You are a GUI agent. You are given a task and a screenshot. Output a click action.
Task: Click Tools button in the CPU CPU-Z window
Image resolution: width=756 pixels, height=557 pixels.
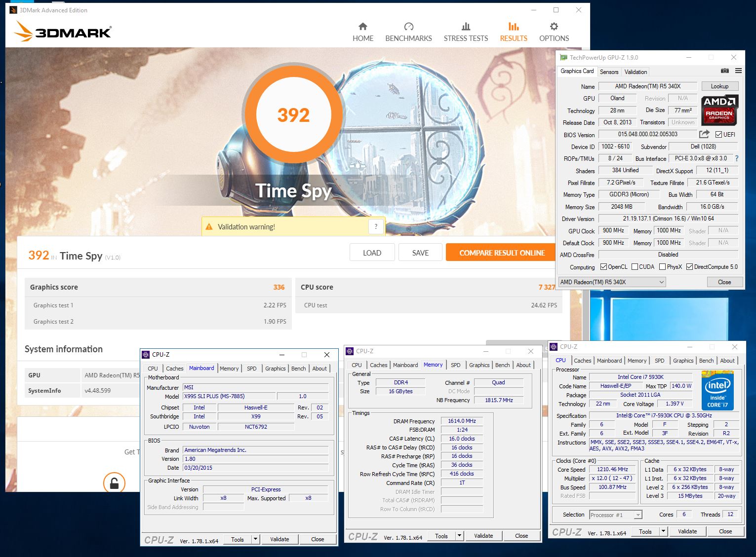pos(645,531)
